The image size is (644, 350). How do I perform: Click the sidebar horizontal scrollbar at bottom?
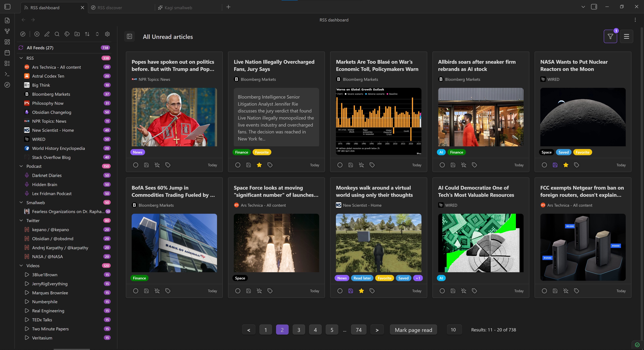pos(71,349)
